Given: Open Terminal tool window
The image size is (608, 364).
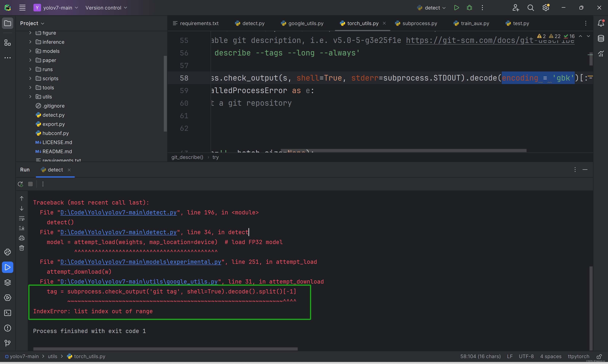Looking at the screenshot, I should tap(8, 313).
